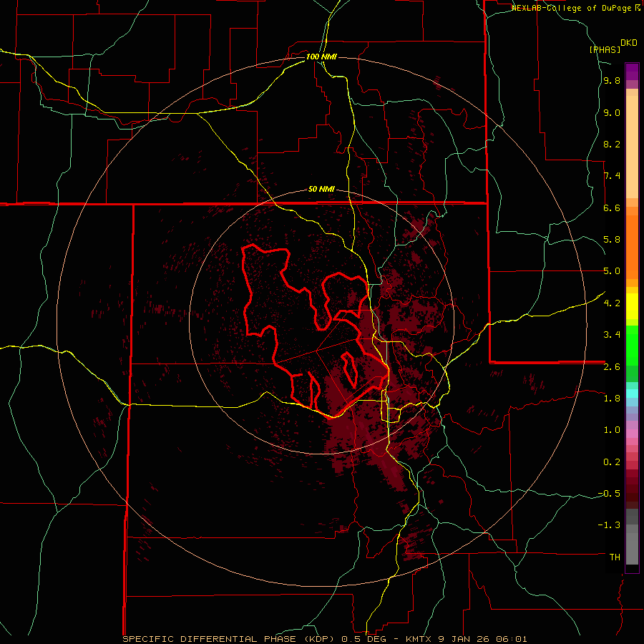The height and width of the screenshot is (644, 644).
Task: Click the 100 NMI range ring label
Action: click(x=321, y=57)
